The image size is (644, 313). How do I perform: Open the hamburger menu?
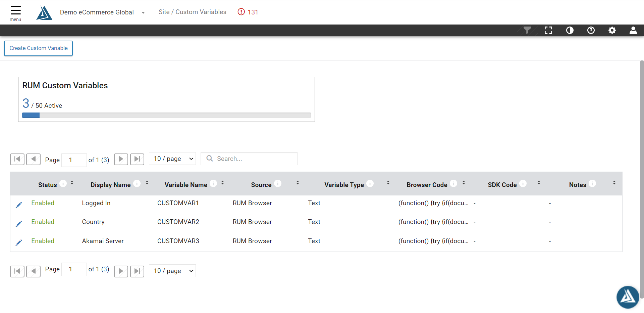[15, 13]
